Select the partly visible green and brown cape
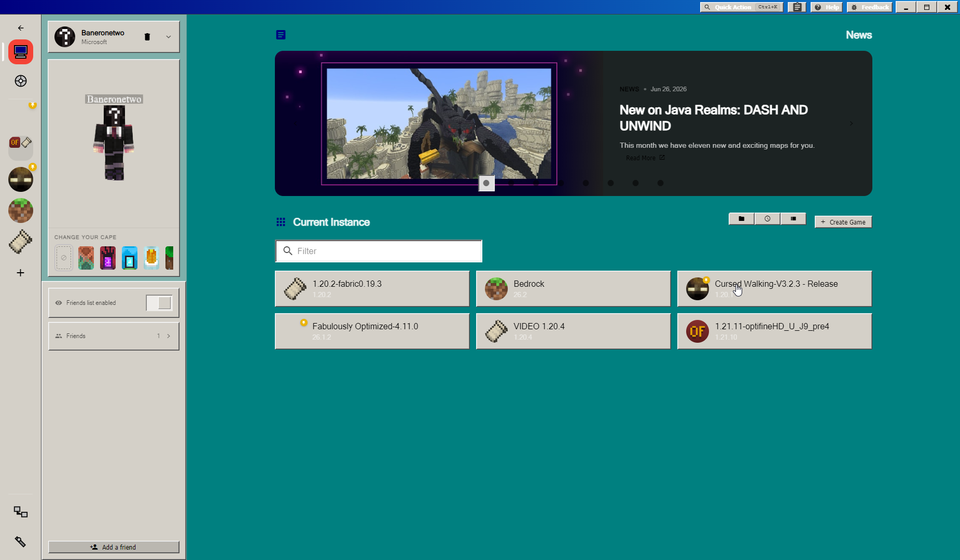 click(x=169, y=258)
